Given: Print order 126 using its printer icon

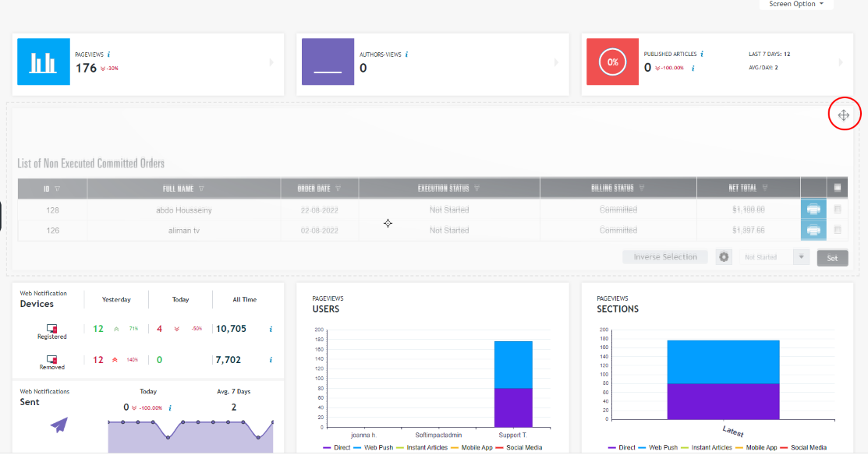Looking at the screenshot, I should 813,230.
